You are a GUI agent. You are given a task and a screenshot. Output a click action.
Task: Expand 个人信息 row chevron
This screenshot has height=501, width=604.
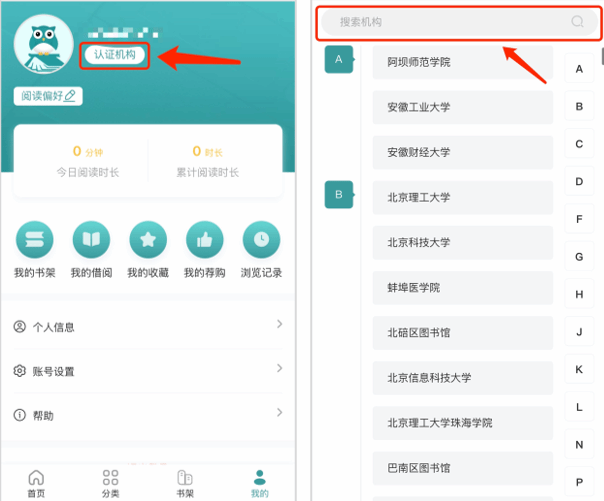click(x=279, y=325)
